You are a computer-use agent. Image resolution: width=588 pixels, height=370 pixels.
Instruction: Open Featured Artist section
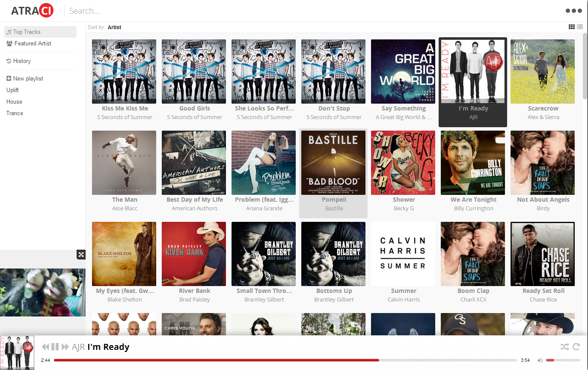coord(33,43)
